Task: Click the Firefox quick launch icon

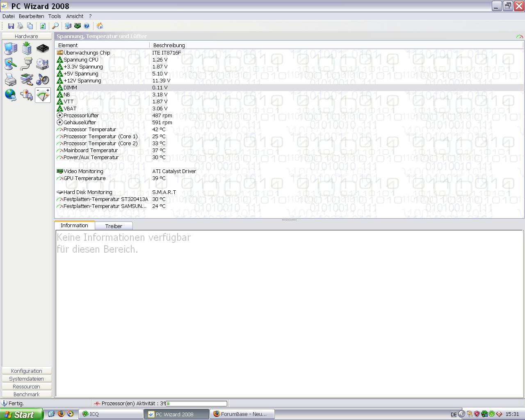Action: [x=61, y=414]
